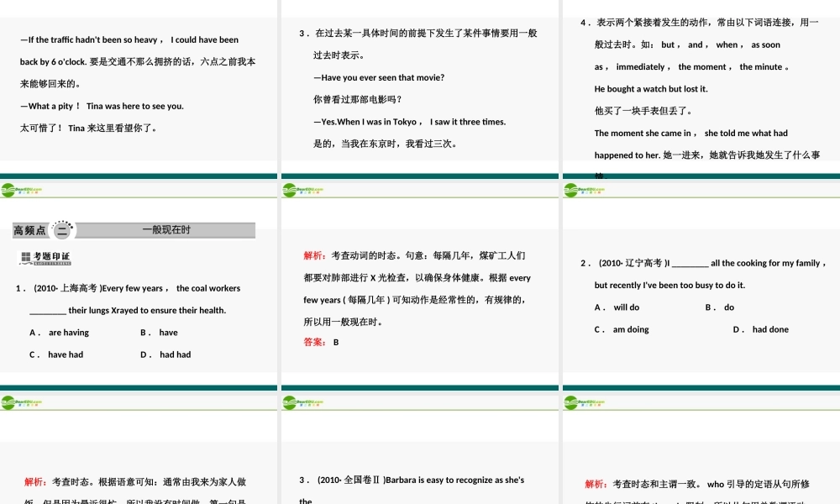
Task: Click the DearEDU logo above the 答案 B slide
Action: (x=302, y=190)
